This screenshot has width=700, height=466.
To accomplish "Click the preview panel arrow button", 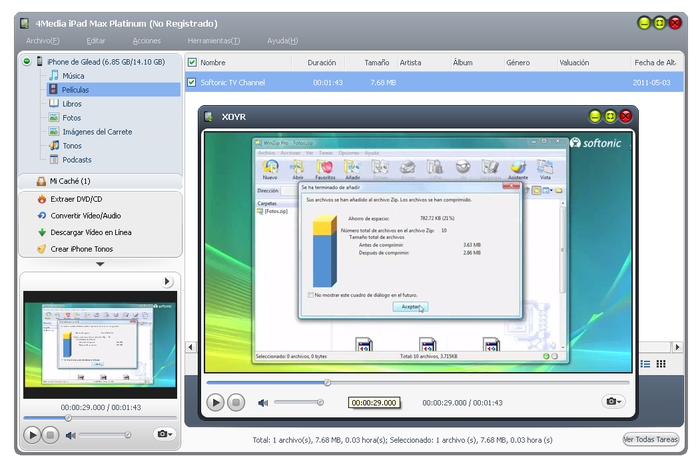I will pos(167,281).
